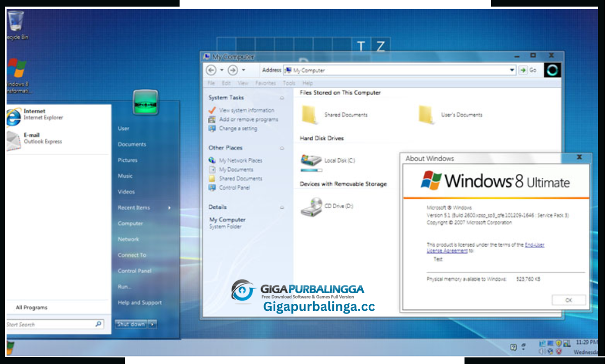Open the Help menu in My Computer
This screenshot has height=364, width=607.
pos(308,83)
